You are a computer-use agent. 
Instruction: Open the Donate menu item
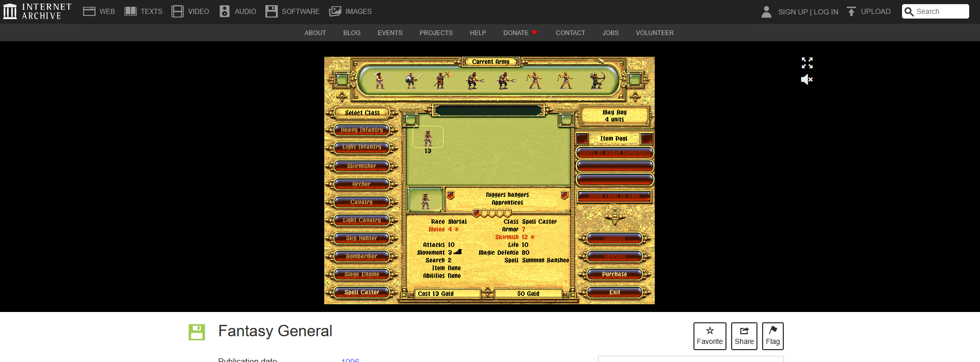(x=520, y=32)
